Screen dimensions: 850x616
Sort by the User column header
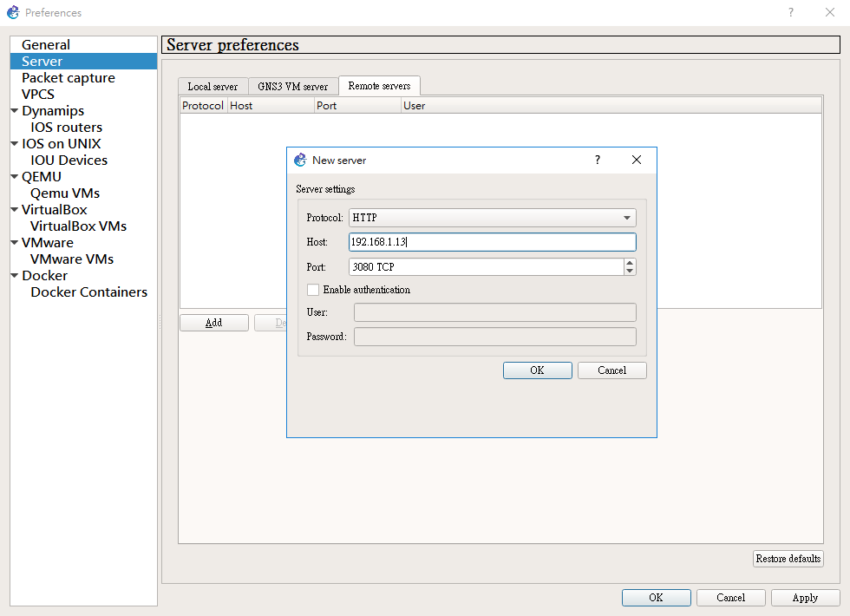(x=611, y=106)
